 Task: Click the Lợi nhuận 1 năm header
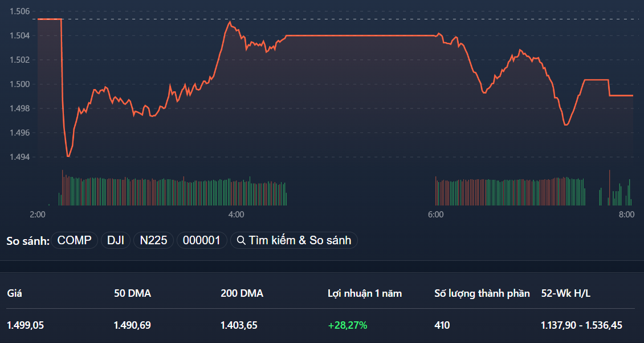point(363,293)
